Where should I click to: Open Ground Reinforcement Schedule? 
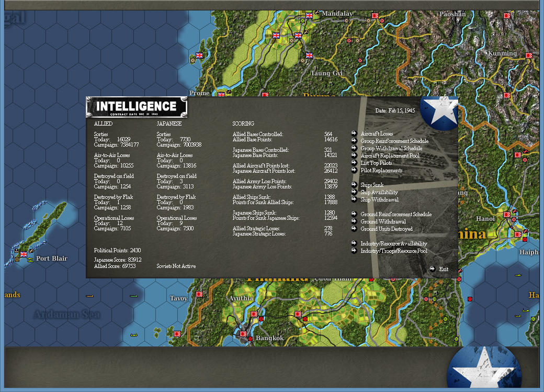(396, 214)
